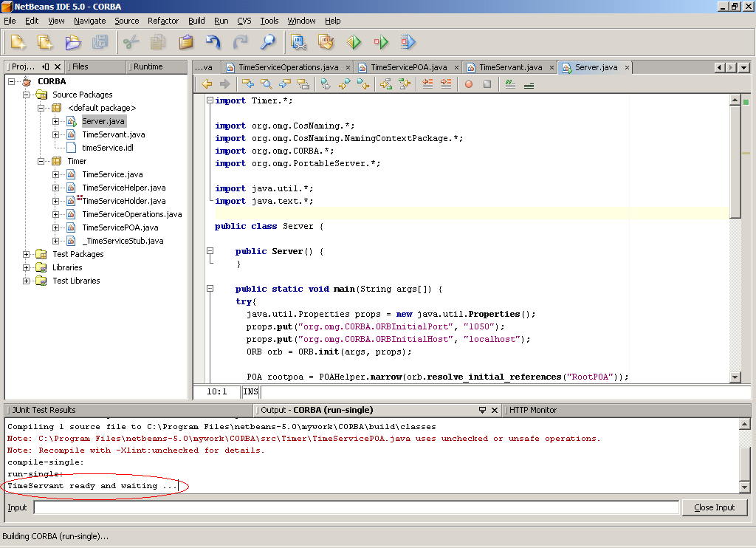
Task: Close the TimeServiceOperations.java tab
Action: coord(347,67)
